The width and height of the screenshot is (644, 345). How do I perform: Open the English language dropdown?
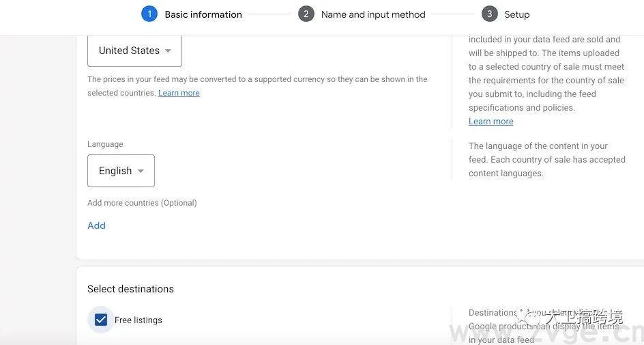[x=121, y=171]
